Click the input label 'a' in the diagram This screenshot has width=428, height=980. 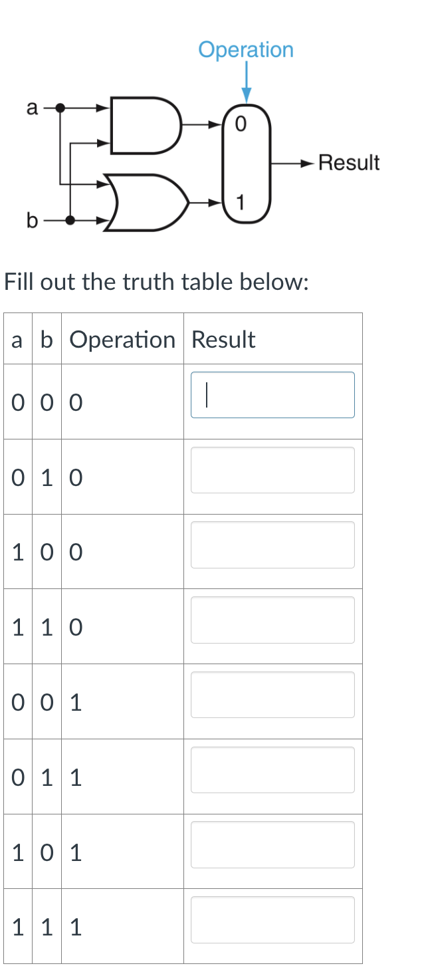pos(32,108)
